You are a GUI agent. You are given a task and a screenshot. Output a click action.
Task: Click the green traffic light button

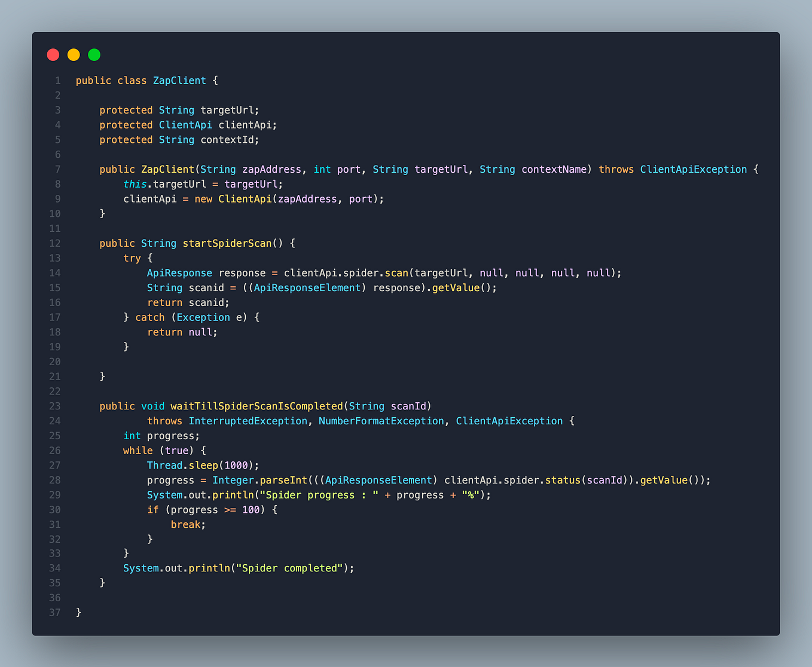pos(94,54)
